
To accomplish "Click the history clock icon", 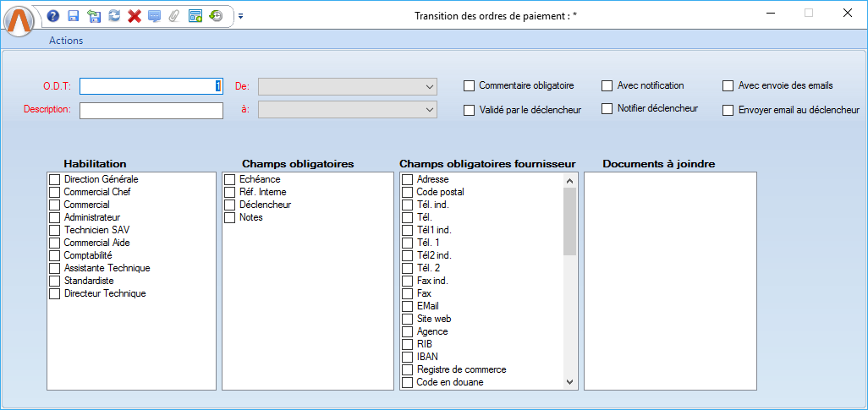I will pyautogui.click(x=216, y=15).
